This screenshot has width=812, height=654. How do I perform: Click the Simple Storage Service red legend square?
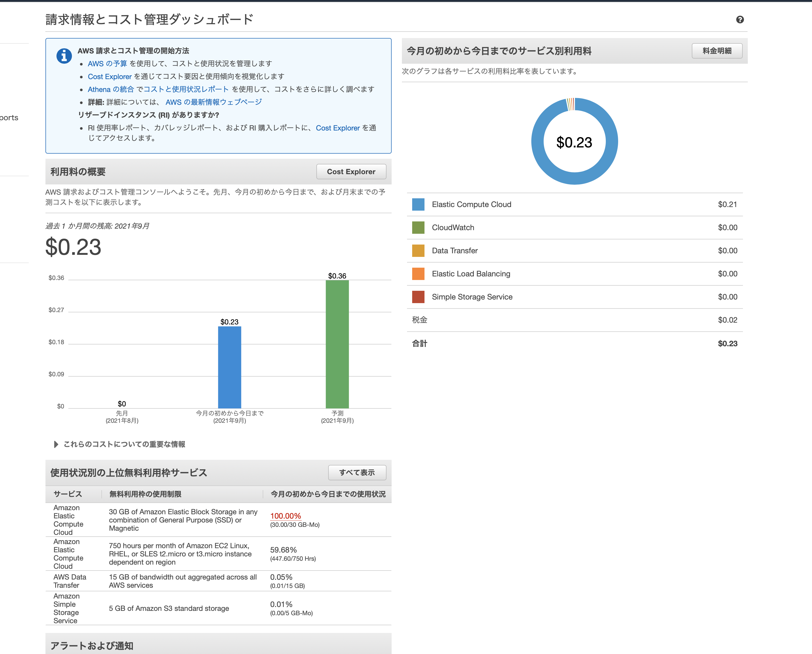click(418, 296)
